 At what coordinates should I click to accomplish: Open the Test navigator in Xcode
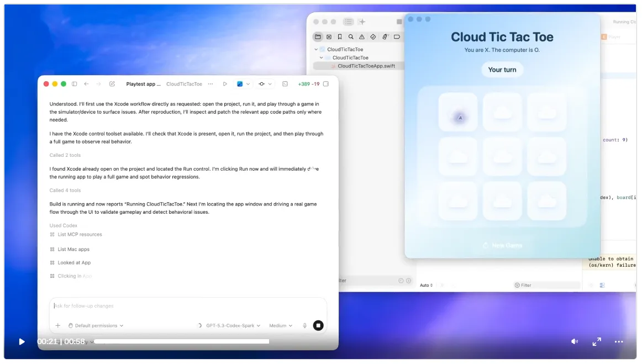pos(373,37)
